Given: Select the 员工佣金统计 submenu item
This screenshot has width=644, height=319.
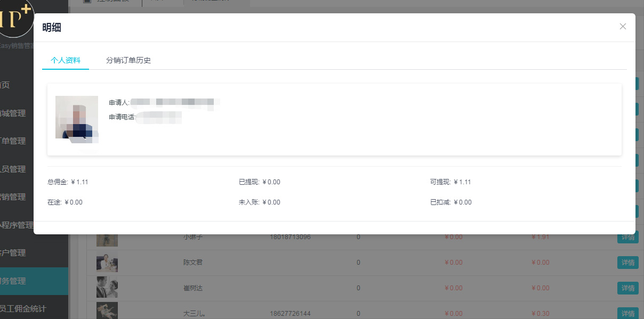Looking at the screenshot, I should coord(23,309).
